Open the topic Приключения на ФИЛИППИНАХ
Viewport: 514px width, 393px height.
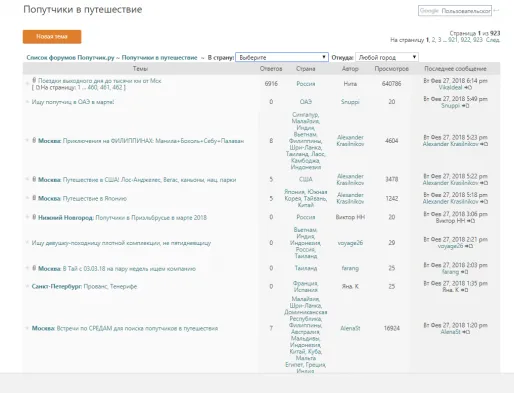[x=153, y=141]
